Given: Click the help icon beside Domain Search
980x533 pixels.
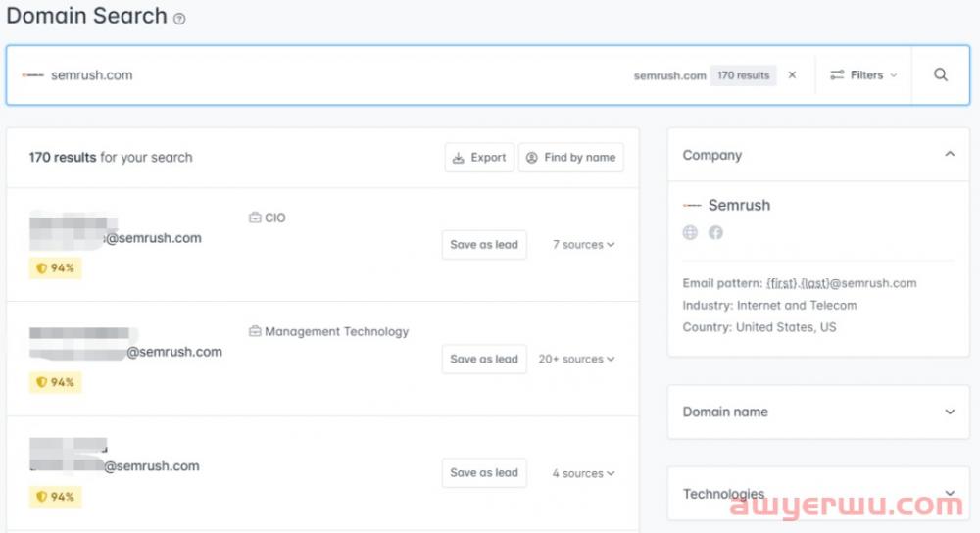Looking at the screenshot, I should (179, 19).
